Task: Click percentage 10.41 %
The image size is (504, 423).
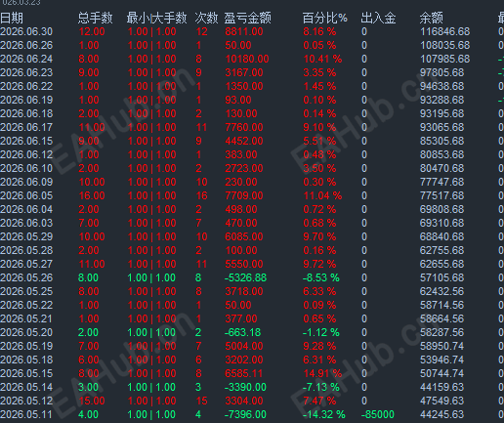Action: [322, 59]
